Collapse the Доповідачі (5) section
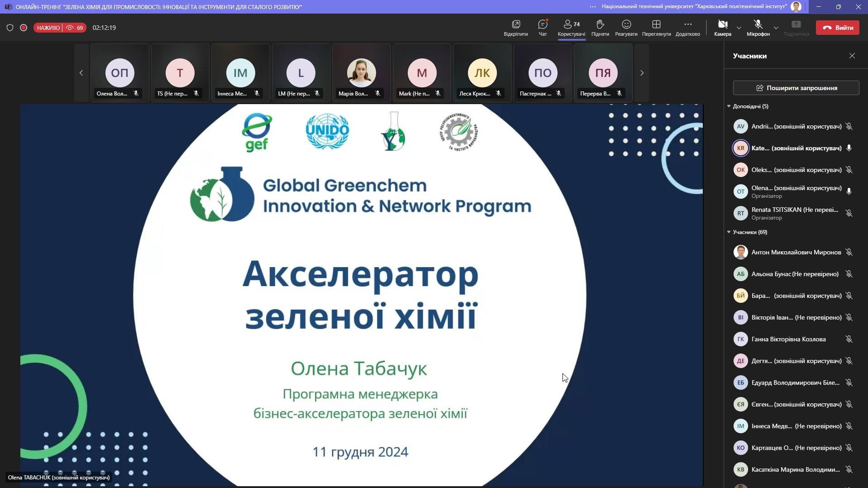The height and width of the screenshot is (488, 868). tap(729, 106)
